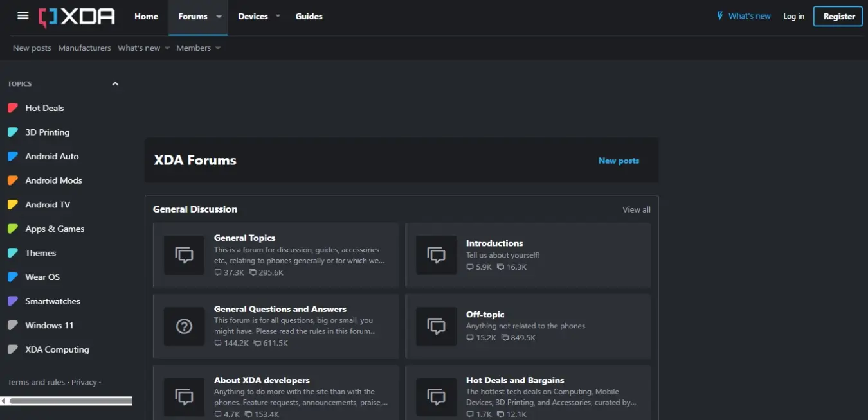This screenshot has height=420, width=868.
Task: Click the messages count icon under General Questions and Answers
Action: (x=257, y=344)
